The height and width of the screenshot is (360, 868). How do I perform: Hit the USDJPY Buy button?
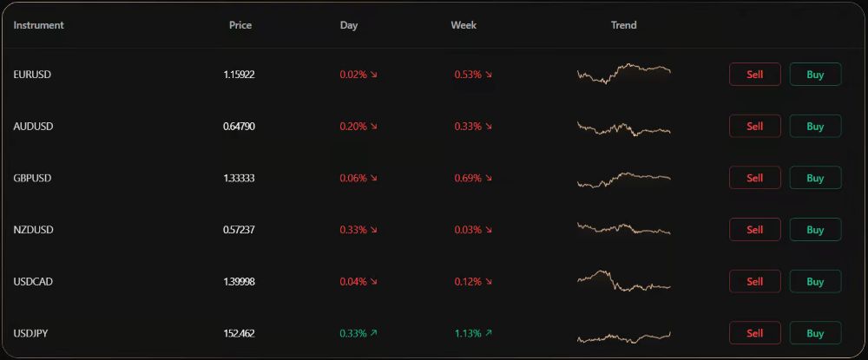(x=815, y=334)
